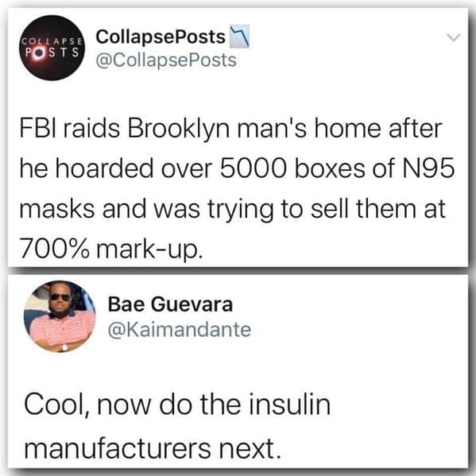Image resolution: width=476 pixels, height=476 pixels.
Task: Open the Bae Guevara display name
Action: coord(170,304)
